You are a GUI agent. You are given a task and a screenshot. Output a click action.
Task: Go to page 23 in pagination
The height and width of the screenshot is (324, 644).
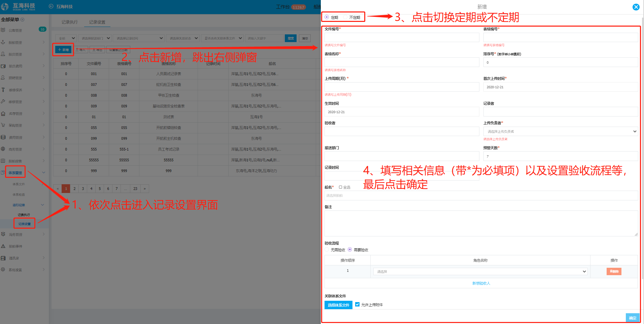(x=135, y=189)
